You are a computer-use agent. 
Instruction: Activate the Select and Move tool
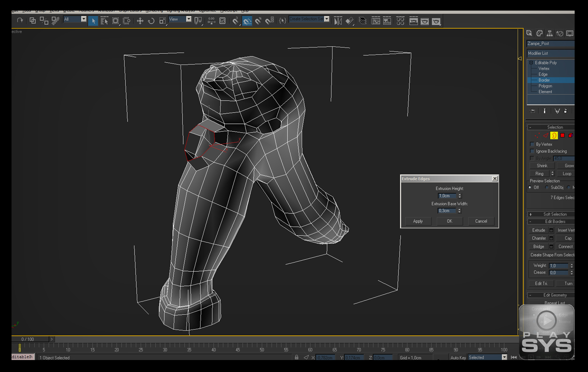pos(140,20)
